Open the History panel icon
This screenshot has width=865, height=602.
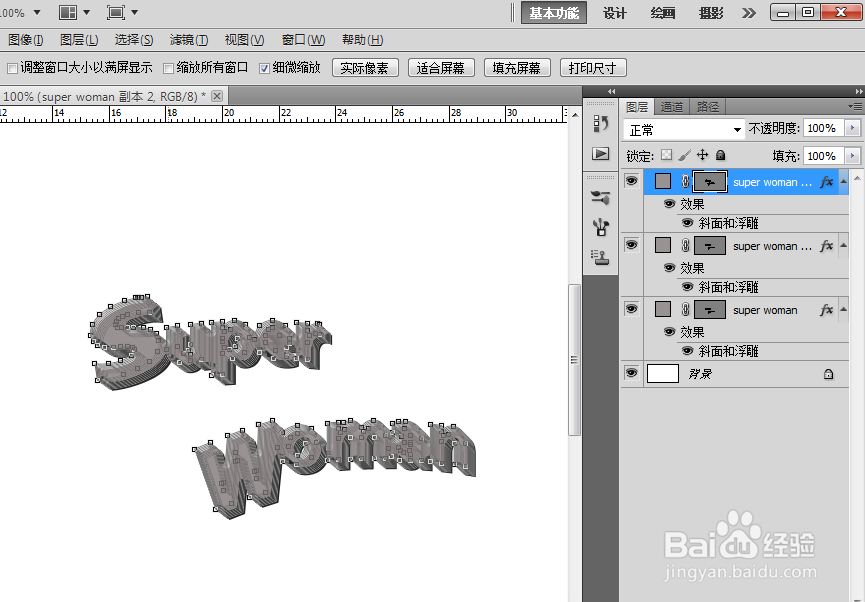point(601,124)
